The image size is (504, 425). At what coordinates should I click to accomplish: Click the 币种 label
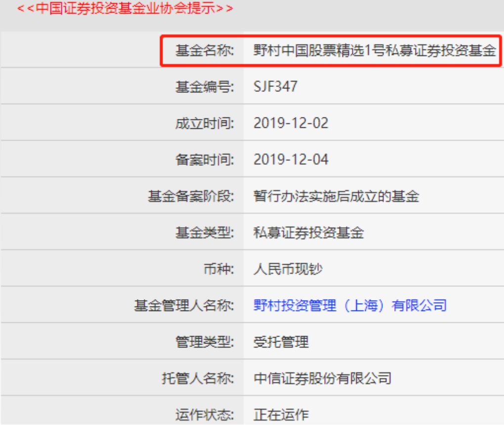pos(219,269)
